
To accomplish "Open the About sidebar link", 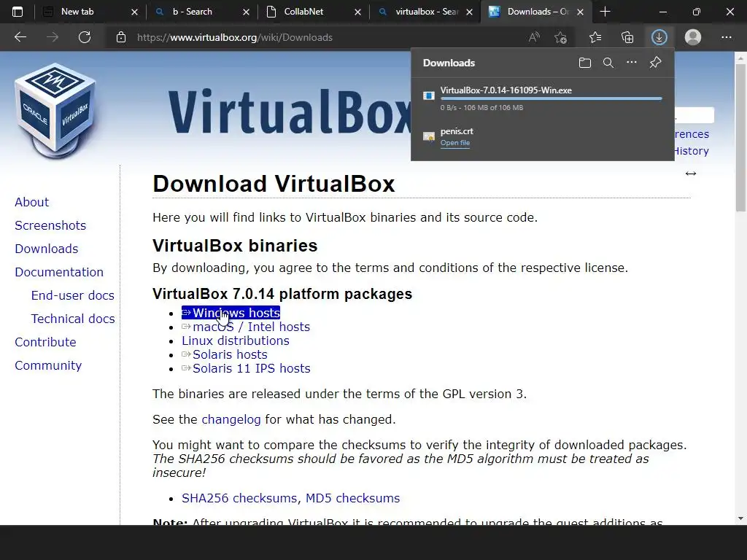I will [x=32, y=202].
